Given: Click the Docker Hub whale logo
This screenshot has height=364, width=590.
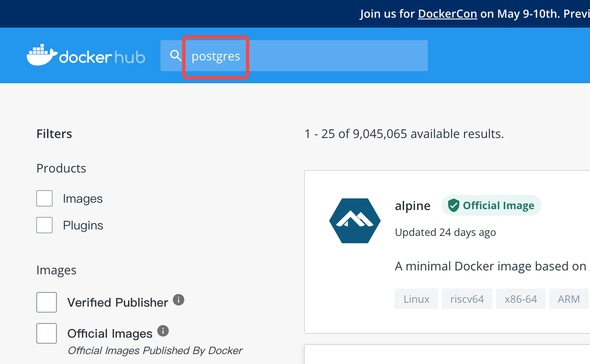Looking at the screenshot, I should coord(86,55).
